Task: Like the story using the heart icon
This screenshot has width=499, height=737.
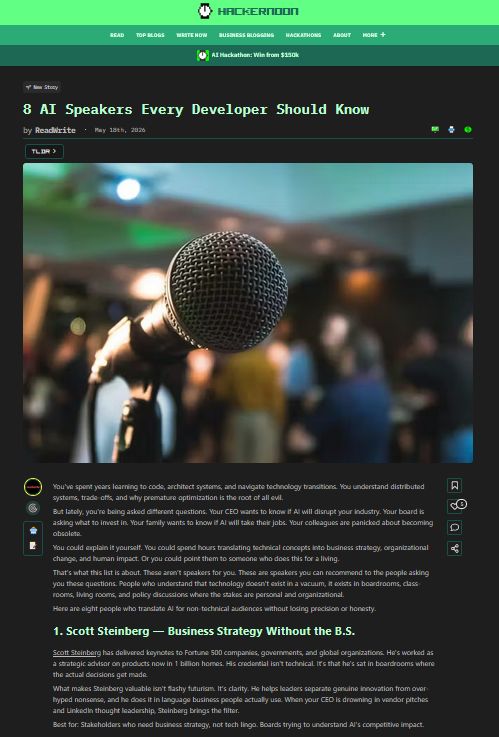Action: click(x=454, y=506)
